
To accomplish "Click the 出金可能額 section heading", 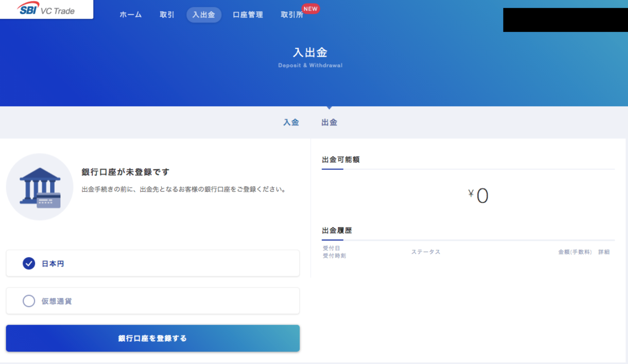I will click(340, 160).
